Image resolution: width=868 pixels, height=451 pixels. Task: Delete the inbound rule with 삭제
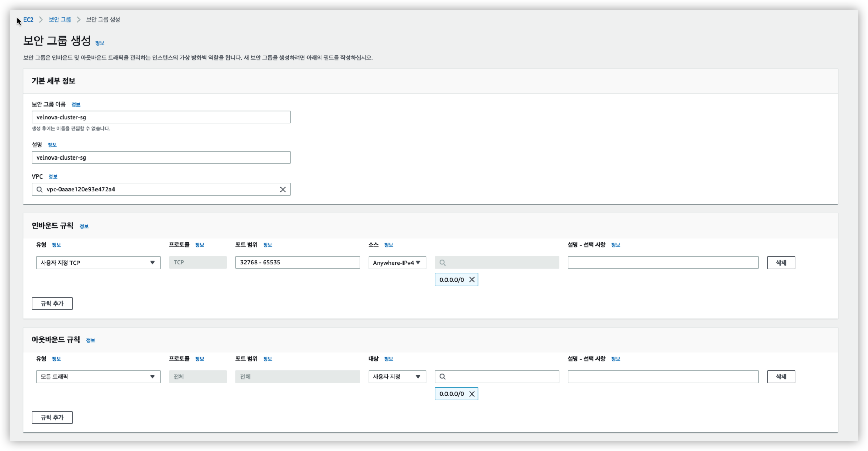coord(781,263)
